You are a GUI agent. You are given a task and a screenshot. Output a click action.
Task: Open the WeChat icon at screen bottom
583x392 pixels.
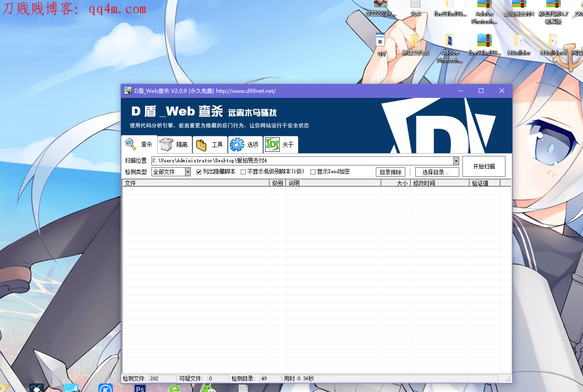208,388
